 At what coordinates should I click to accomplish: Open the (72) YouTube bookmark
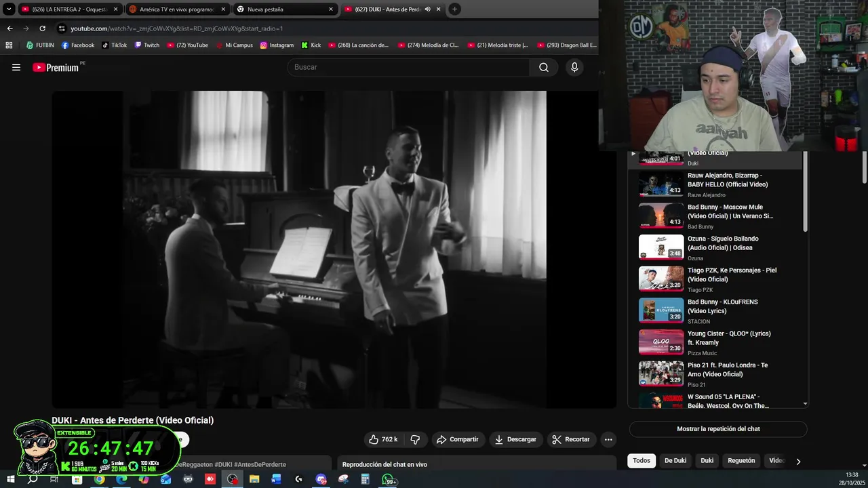pos(187,45)
